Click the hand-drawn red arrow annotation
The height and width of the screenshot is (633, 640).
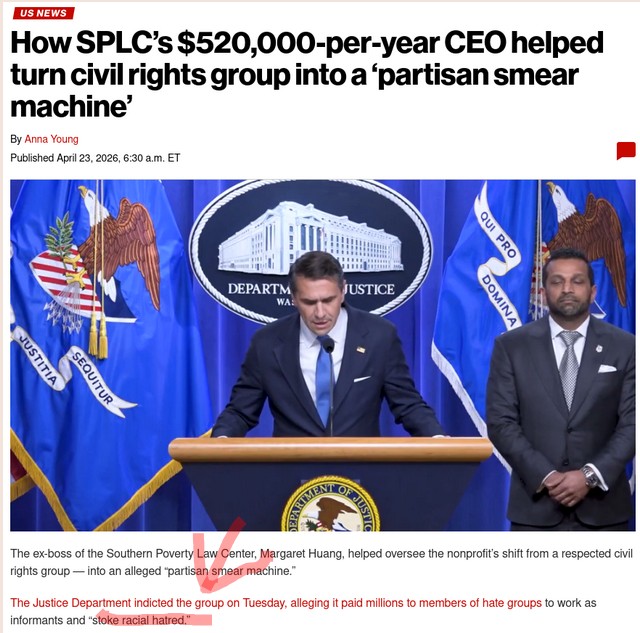[222, 555]
